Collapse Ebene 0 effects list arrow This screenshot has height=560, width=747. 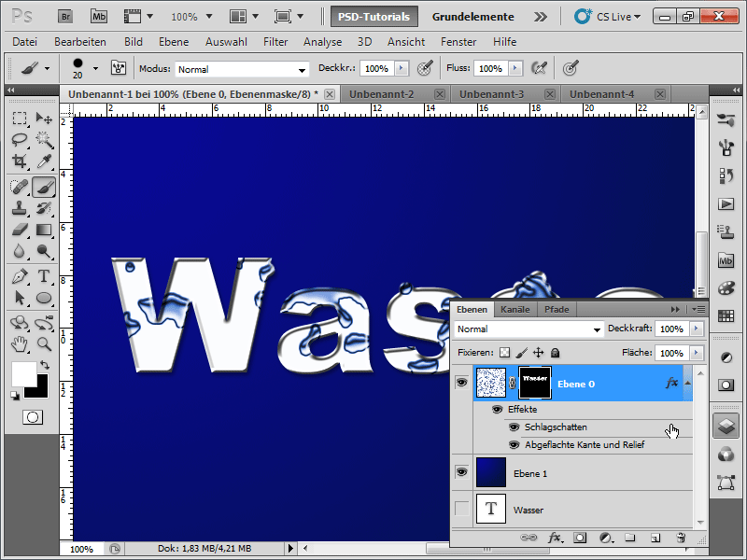point(687,383)
